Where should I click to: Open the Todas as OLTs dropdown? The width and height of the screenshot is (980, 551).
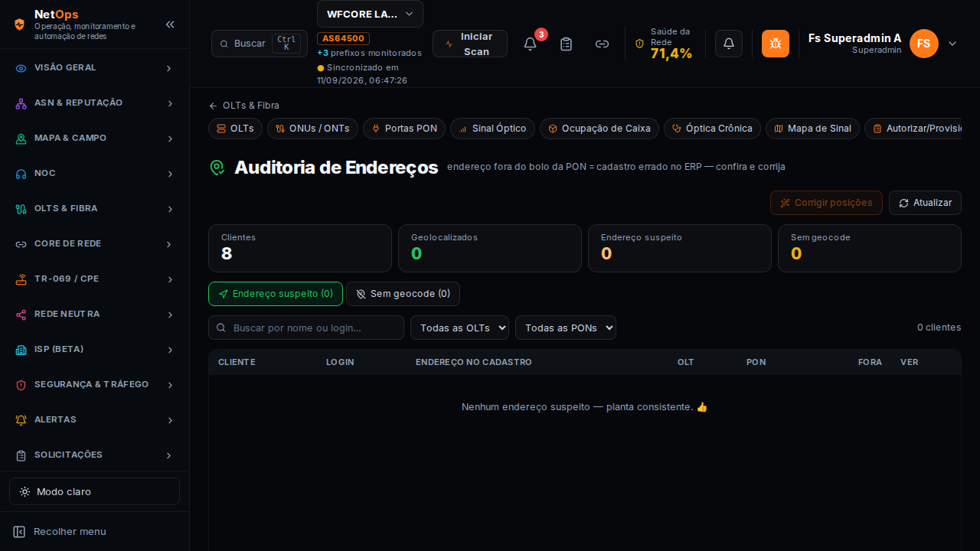click(460, 328)
